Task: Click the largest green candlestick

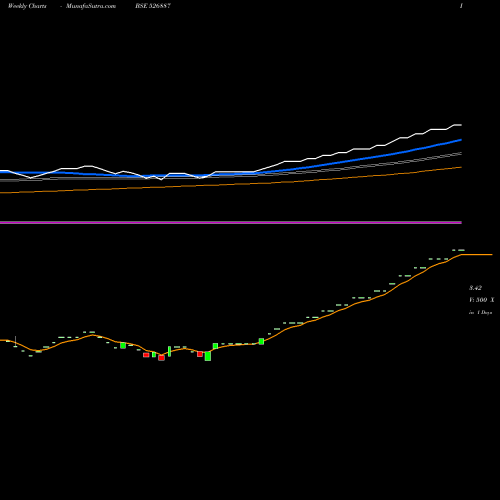Action: click(x=208, y=356)
